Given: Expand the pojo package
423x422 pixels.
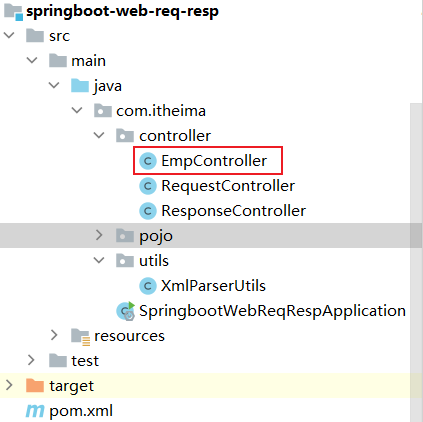Looking at the screenshot, I should [x=99, y=235].
